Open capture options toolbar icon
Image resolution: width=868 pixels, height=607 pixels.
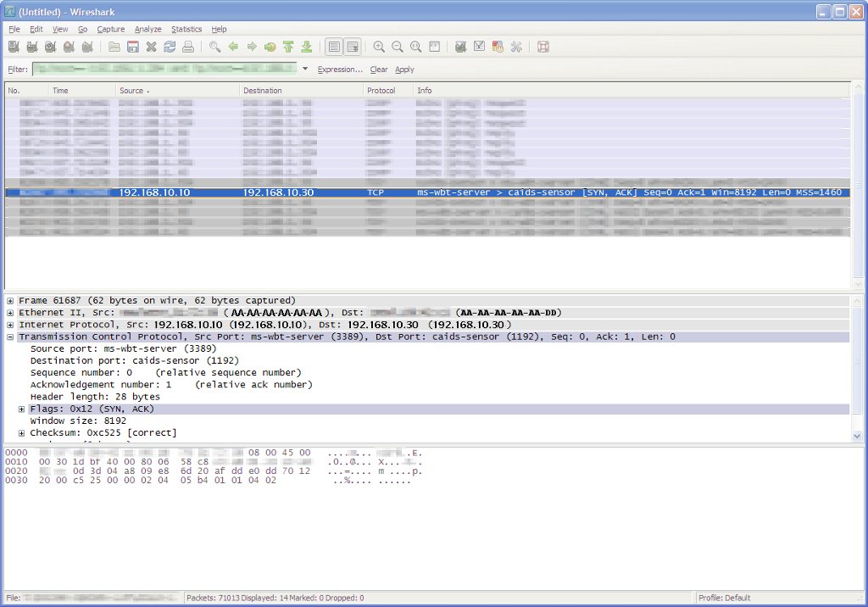pos(32,47)
